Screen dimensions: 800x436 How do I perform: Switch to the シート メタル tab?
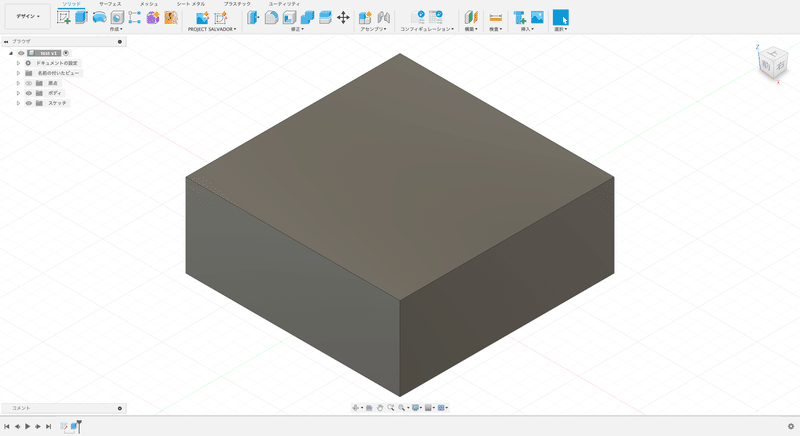[x=191, y=4]
